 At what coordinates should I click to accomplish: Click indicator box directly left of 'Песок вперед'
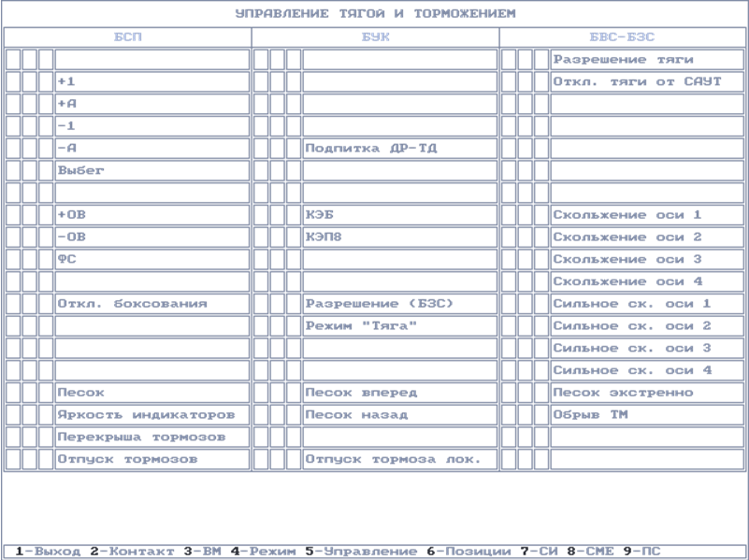294,393
